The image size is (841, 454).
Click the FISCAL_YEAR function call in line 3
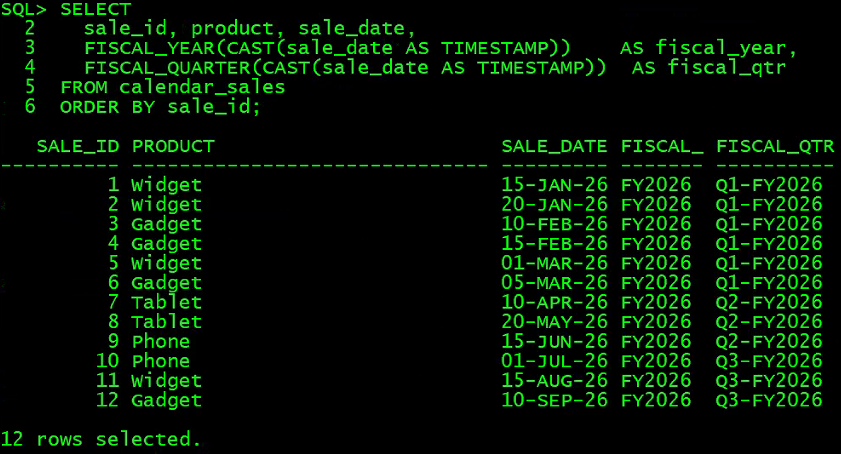(x=327, y=48)
